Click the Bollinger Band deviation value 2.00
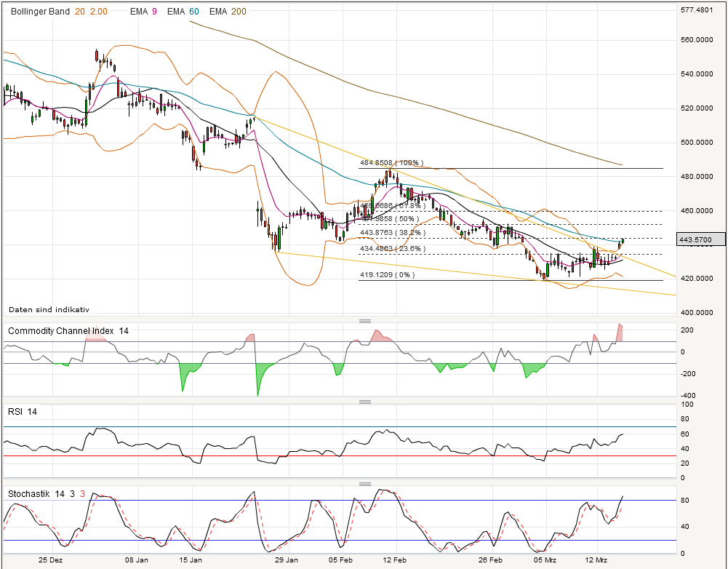728x569 pixels. point(98,12)
